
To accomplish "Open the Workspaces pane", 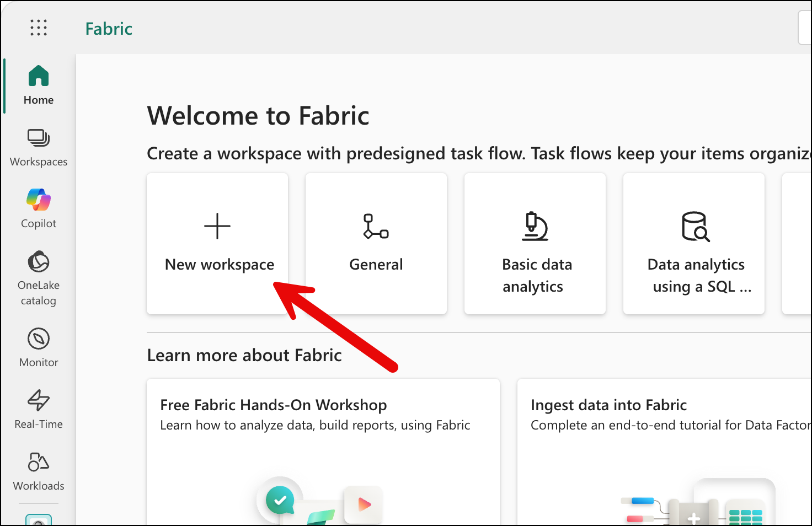I will 39,147.
